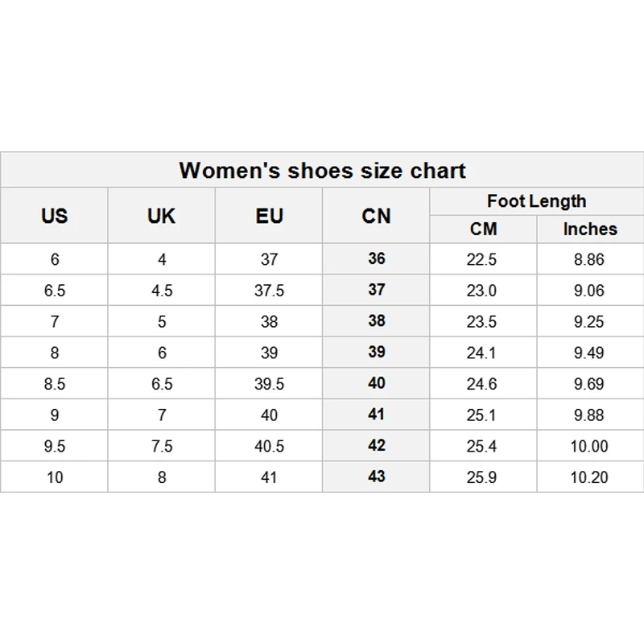This screenshot has width=644, height=644.
Task: Click EU size 39.5 cell
Action: click(x=269, y=384)
